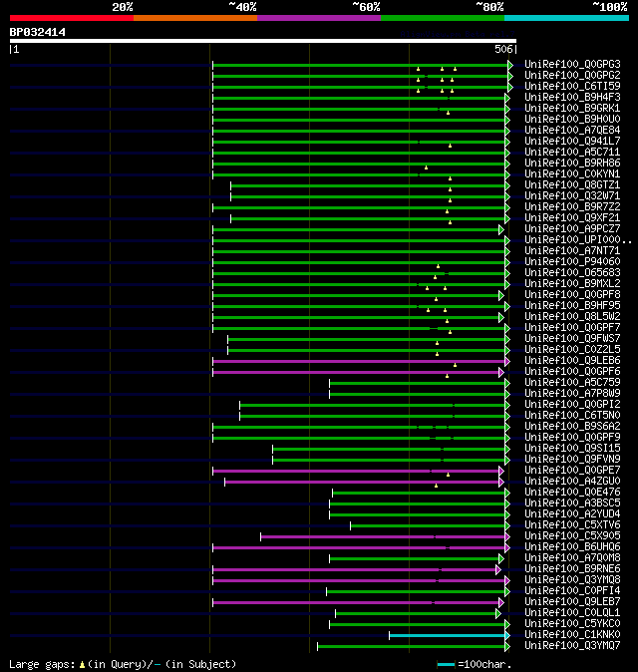Viewport: 638px width, 672px height.
Task: Click the red 20% identity legend segment
Action: click(72, 18)
